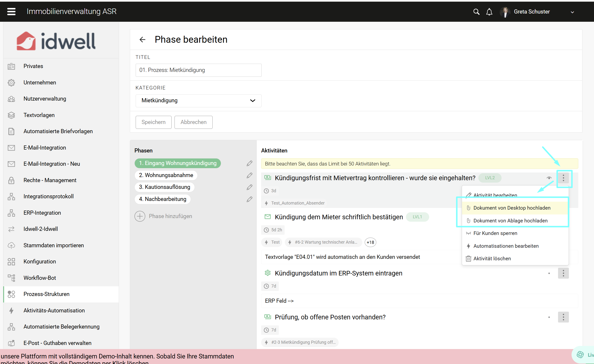This screenshot has width=594, height=364.
Task: Click plus icon to add a phase
Action: (140, 216)
